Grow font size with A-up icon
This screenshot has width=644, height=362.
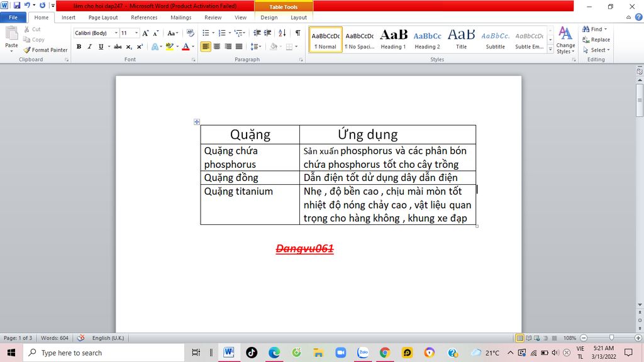pyautogui.click(x=145, y=33)
